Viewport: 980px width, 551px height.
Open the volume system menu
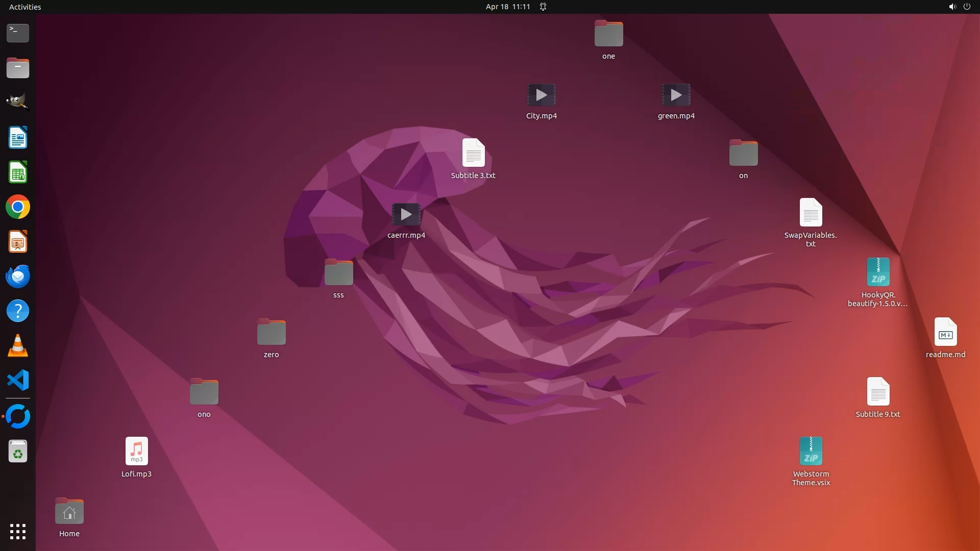pyautogui.click(x=952, y=7)
